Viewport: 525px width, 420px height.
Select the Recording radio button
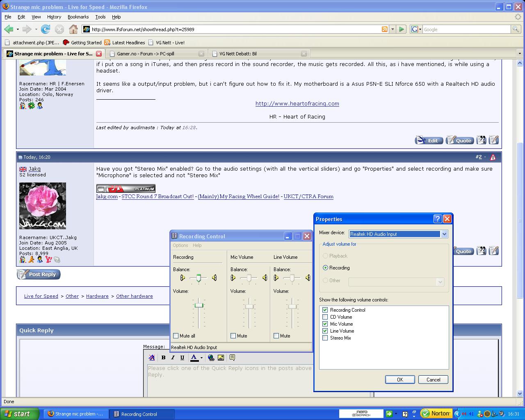(326, 268)
